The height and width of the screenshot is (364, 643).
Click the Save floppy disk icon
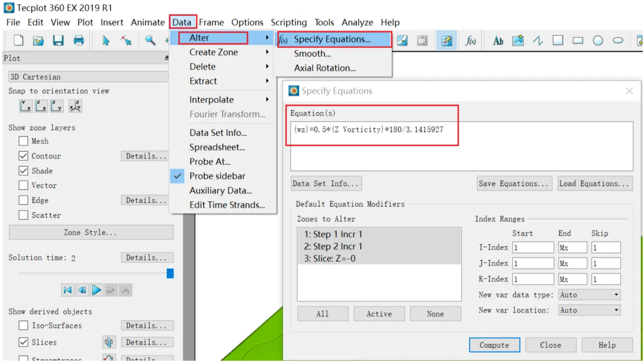pos(58,41)
